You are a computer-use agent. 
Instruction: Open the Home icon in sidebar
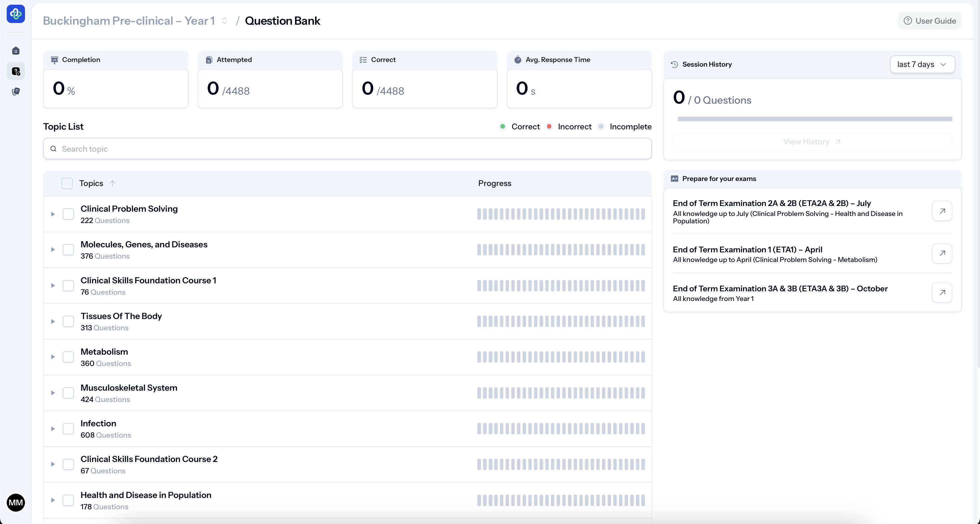(x=16, y=51)
